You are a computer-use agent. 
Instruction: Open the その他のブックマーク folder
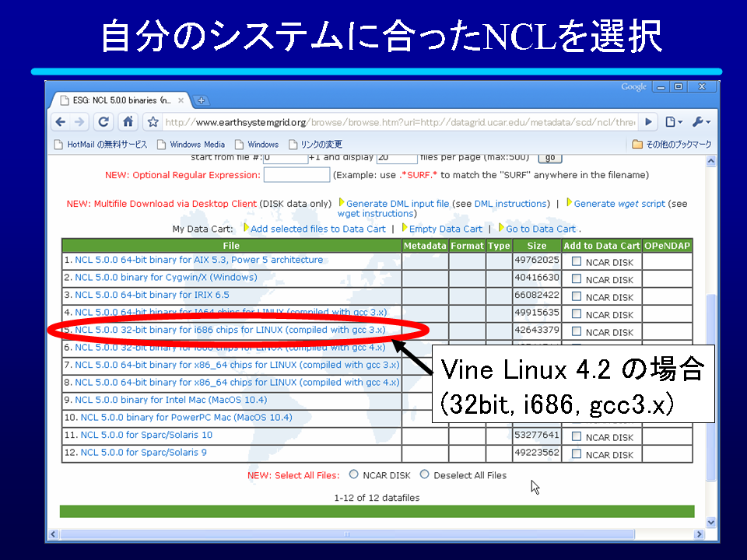pyautogui.click(x=672, y=145)
